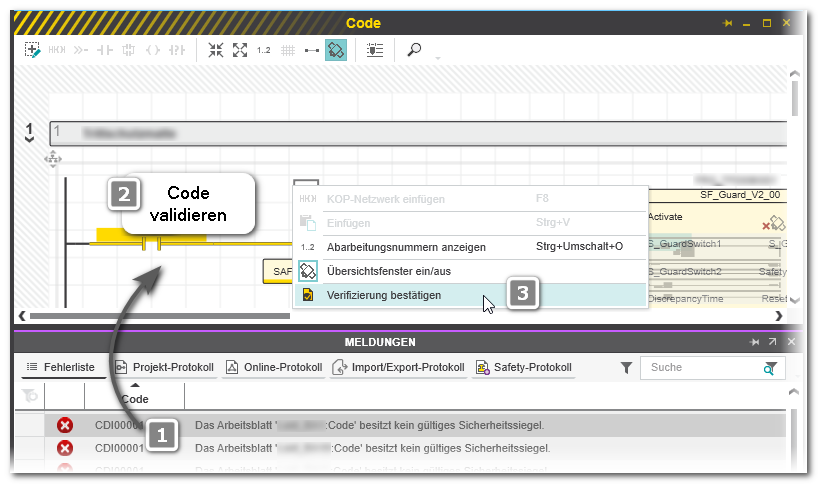Click the expand-all arrows toolbar icon
Viewport: 818px width, 484px height.
point(239,49)
